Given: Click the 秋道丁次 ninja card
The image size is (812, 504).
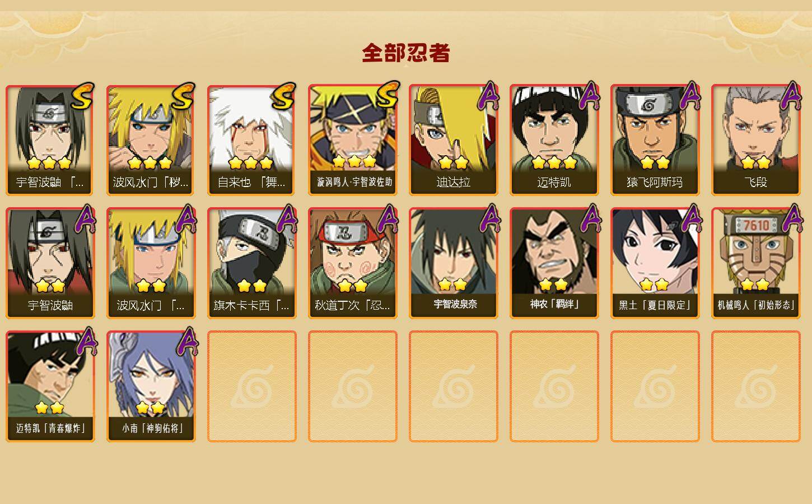Looking at the screenshot, I should pos(353,263).
